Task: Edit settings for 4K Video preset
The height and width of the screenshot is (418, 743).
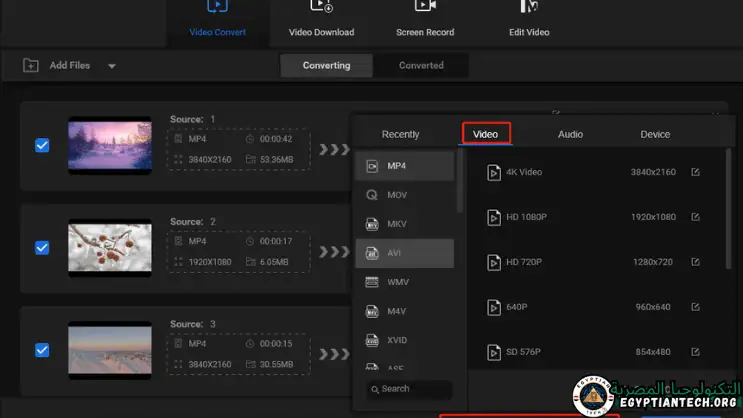Action: click(x=695, y=172)
